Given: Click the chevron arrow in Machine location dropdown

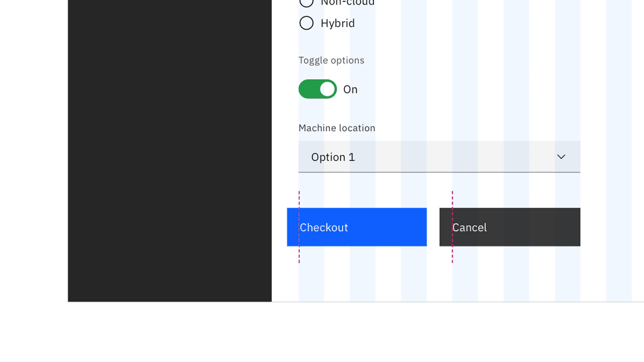Looking at the screenshot, I should (561, 157).
